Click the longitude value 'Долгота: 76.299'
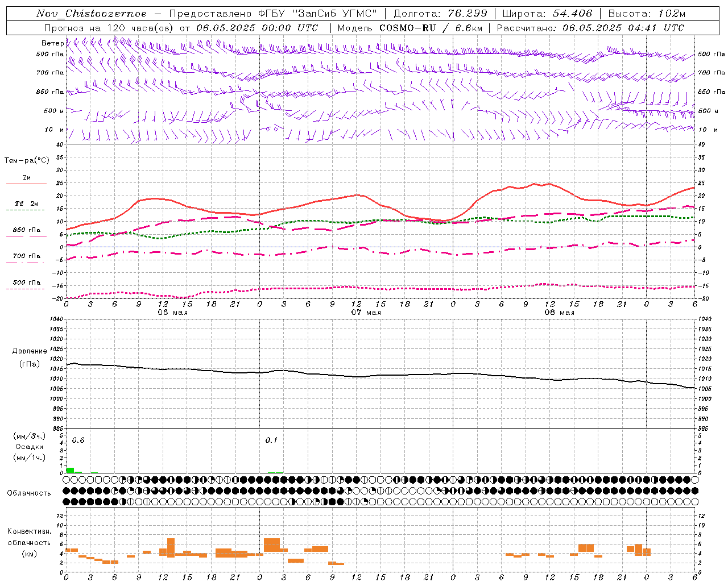The image size is (728, 582). click(x=440, y=14)
